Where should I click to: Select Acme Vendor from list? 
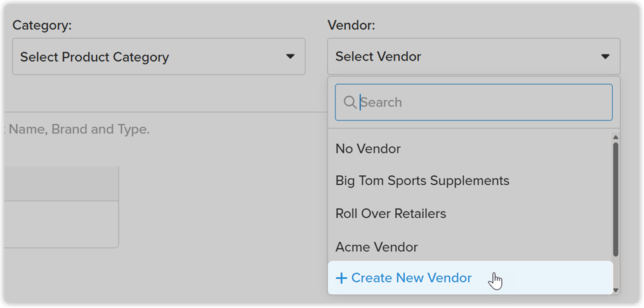click(470, 247)
